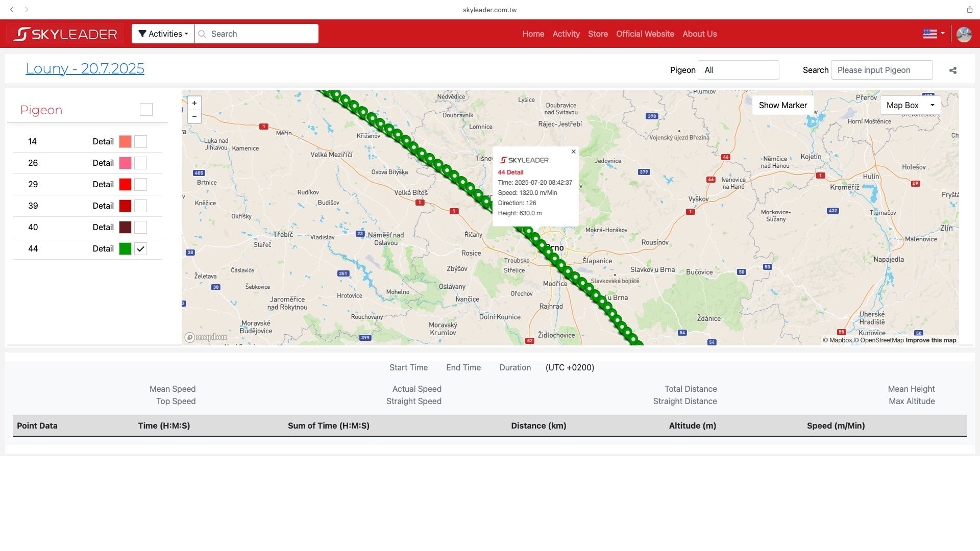Open the Store menu item

pos(598,34)
